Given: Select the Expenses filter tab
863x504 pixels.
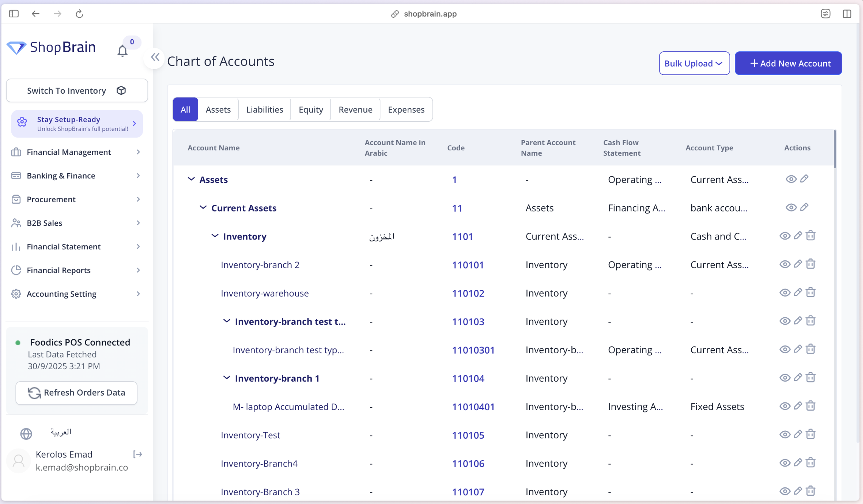Looking at the screenshot, I should (x=406, y=109).
